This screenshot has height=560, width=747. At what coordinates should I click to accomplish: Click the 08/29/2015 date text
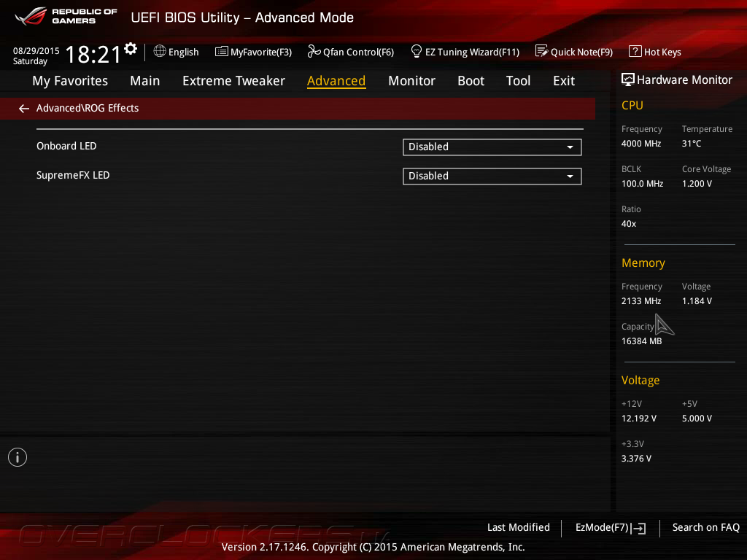click(36, 51)
